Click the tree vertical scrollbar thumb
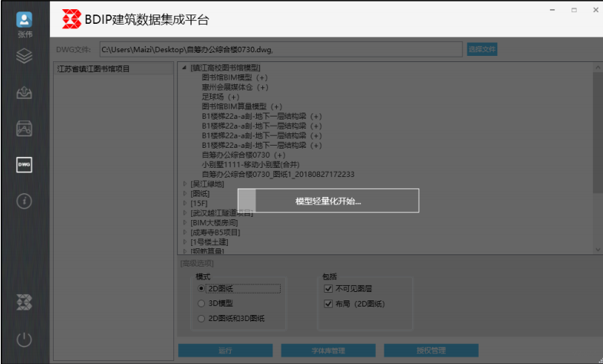This screenshot has width=603, height=364. pos(598,131)
